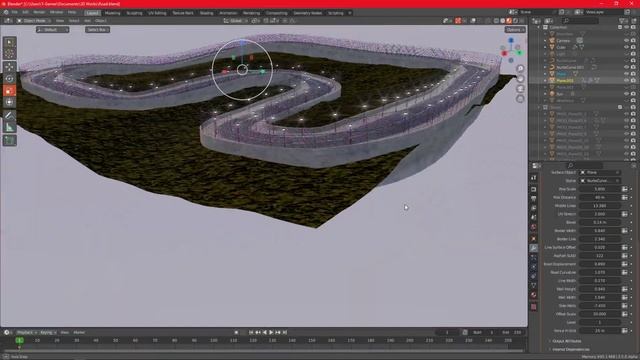Open the Render menu
The width and height of the screenshot is (640, 360).
coord(39,13)
